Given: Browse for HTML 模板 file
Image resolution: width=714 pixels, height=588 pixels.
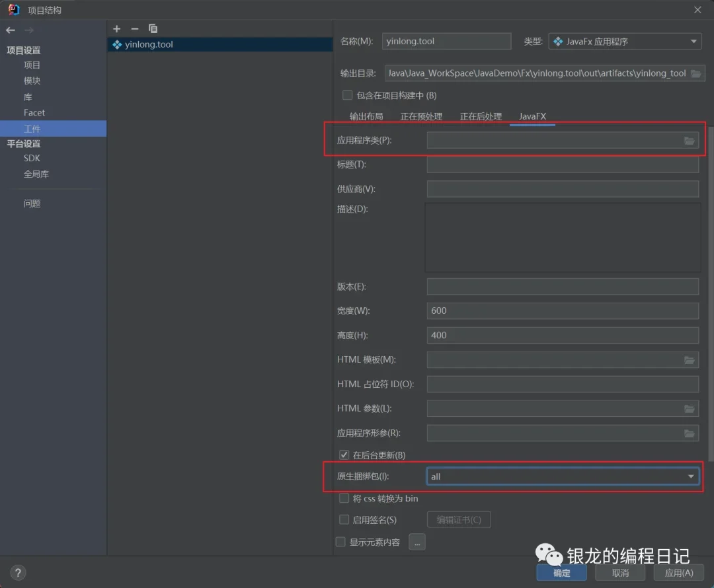Looking at the screenshot, I should pyautogui.click(x=689, y=359).
